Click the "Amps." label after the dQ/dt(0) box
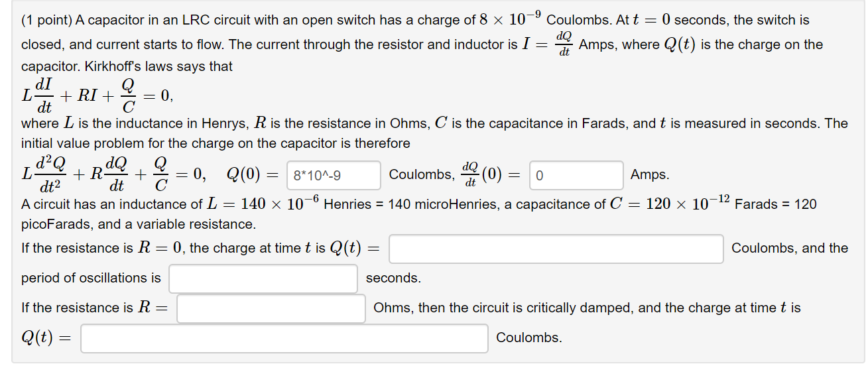The width and height of the screenshot is (868, 372). [x=650, y=175]
